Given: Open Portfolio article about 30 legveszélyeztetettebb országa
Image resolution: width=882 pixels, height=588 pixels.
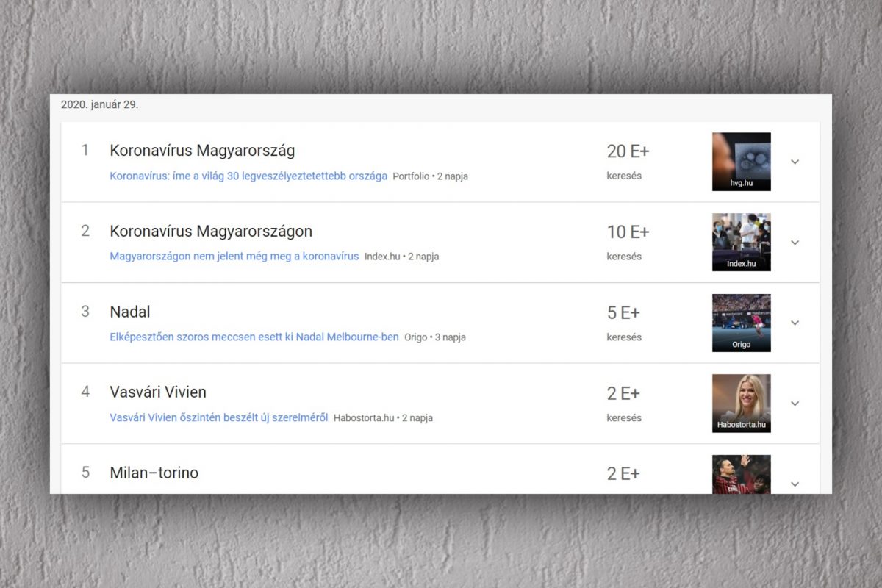Looking at the screenshot, I should coord(248,176).
